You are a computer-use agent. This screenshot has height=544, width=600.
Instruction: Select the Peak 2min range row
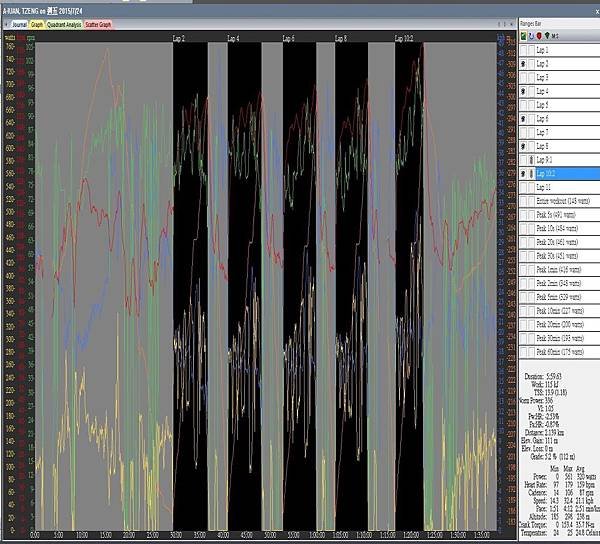(x=559, y=283)
